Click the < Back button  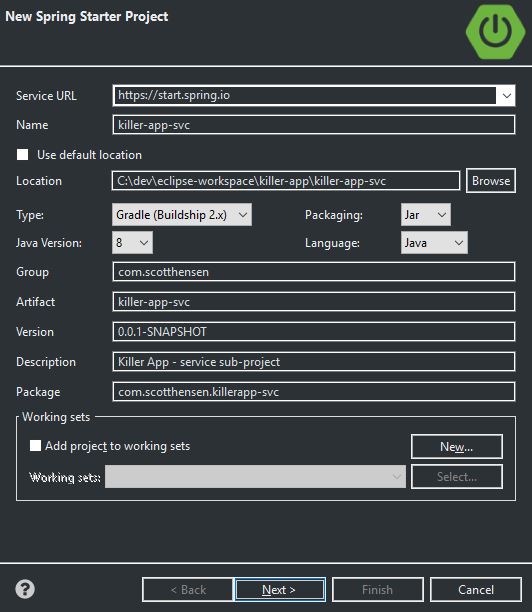[188, 589]
